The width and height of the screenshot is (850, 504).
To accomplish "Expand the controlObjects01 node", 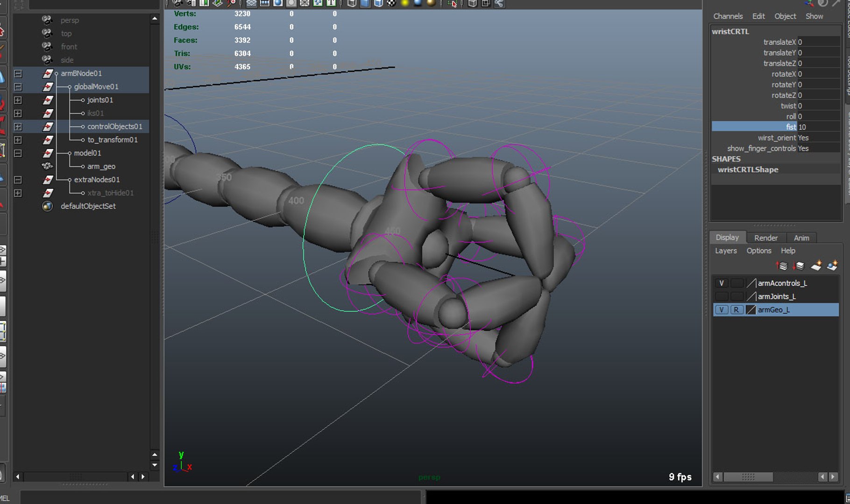I will coord(18,126).
